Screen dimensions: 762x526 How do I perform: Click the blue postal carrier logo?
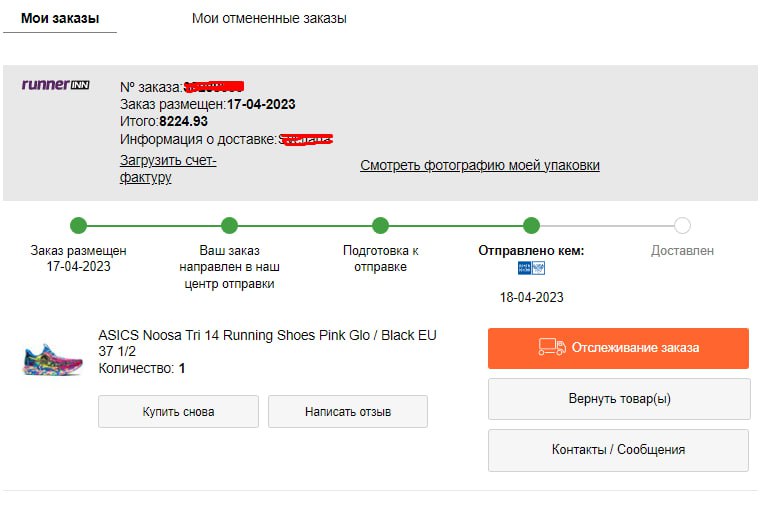tap(532, 268)
